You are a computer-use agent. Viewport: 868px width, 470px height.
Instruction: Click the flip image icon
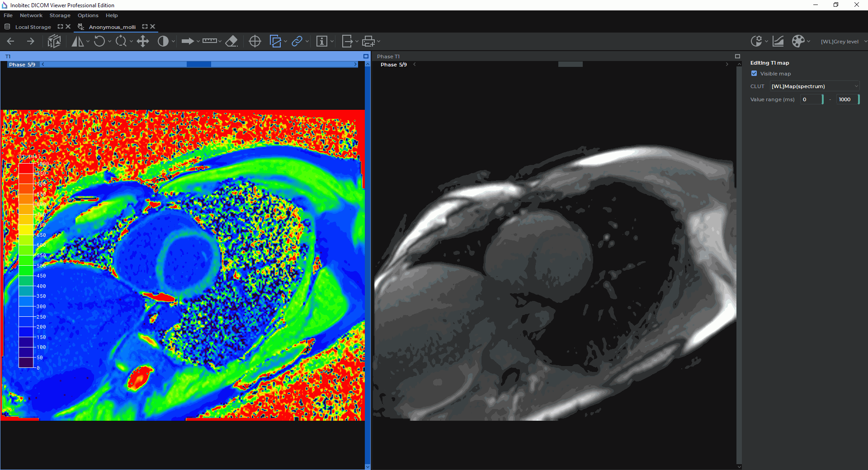77,42
